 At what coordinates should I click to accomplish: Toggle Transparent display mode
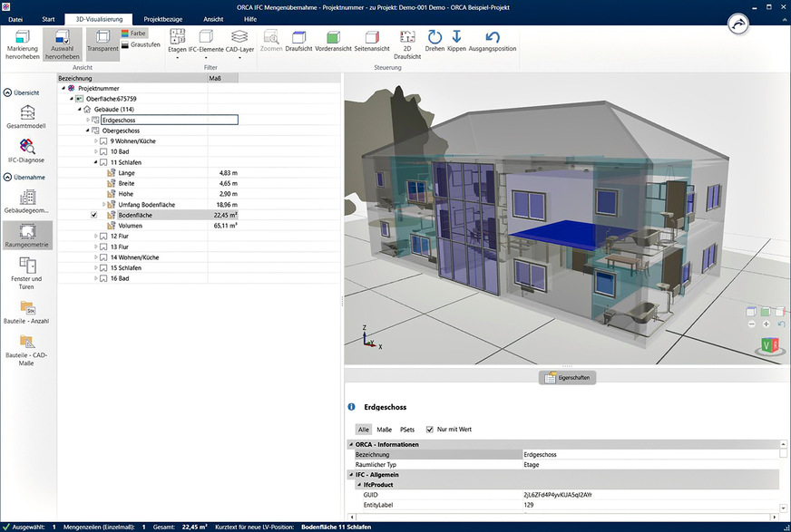tap(103, 42)
